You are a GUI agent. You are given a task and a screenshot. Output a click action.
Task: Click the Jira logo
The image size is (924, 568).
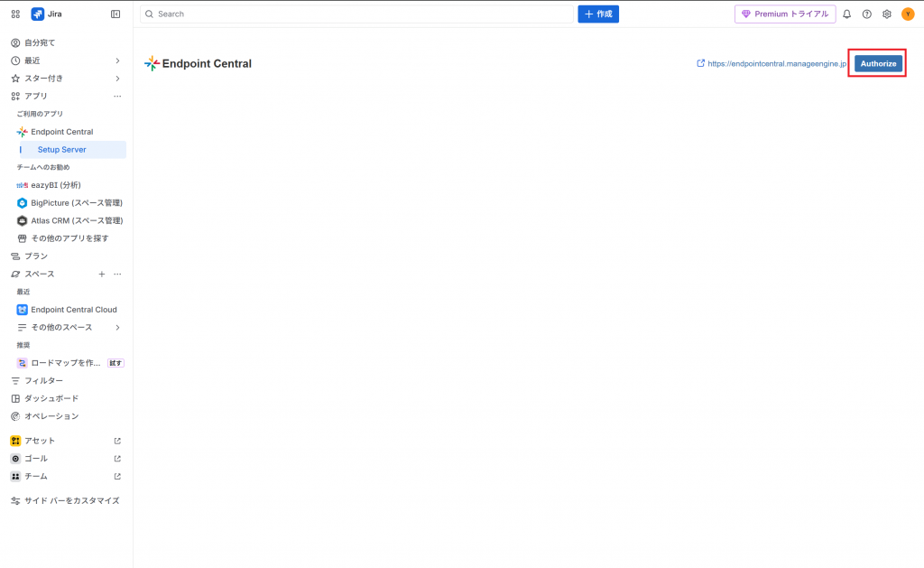pos(47,14)
